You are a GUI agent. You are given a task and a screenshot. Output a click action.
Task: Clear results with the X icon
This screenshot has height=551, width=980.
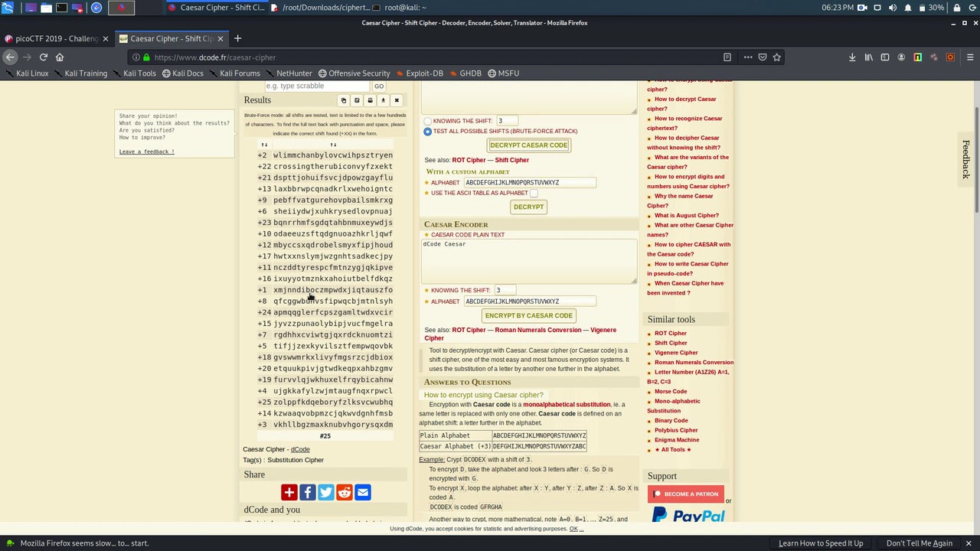397,100
